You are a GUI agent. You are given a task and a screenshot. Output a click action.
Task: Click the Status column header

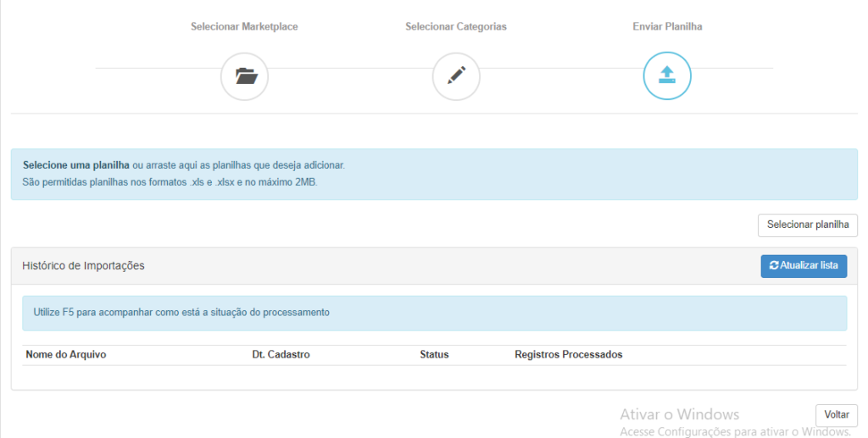pos(434,354)
